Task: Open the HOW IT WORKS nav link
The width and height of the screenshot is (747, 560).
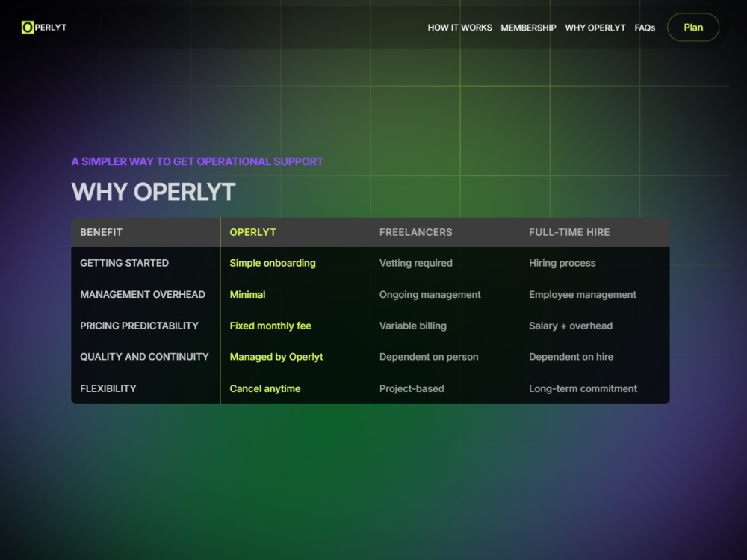Action: tap(459, 28)
